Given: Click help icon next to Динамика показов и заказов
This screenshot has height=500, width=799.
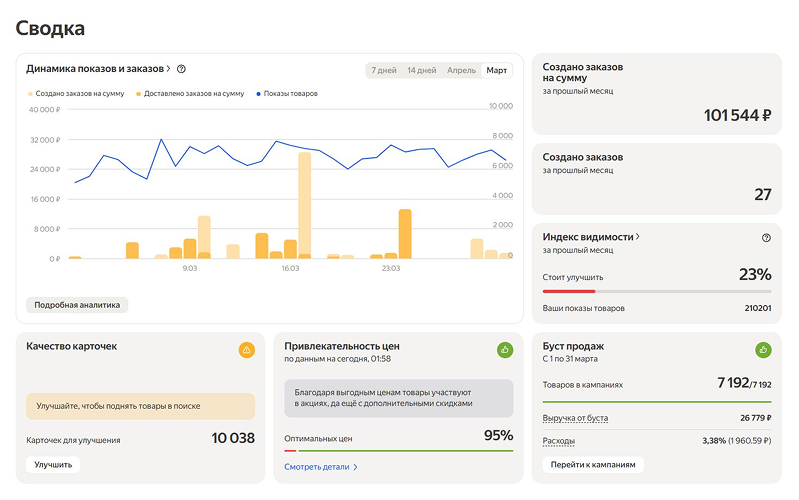Looking at the screenshot, I should [181, 69].
